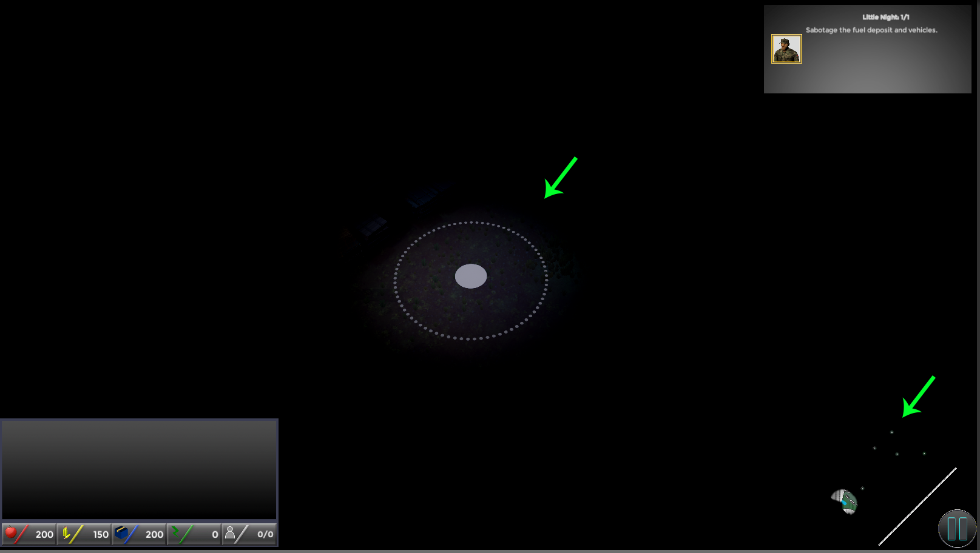Viewport: 980px width, 553px height.
Task: Click the food resource value 200
Action: tap(44, 534)
